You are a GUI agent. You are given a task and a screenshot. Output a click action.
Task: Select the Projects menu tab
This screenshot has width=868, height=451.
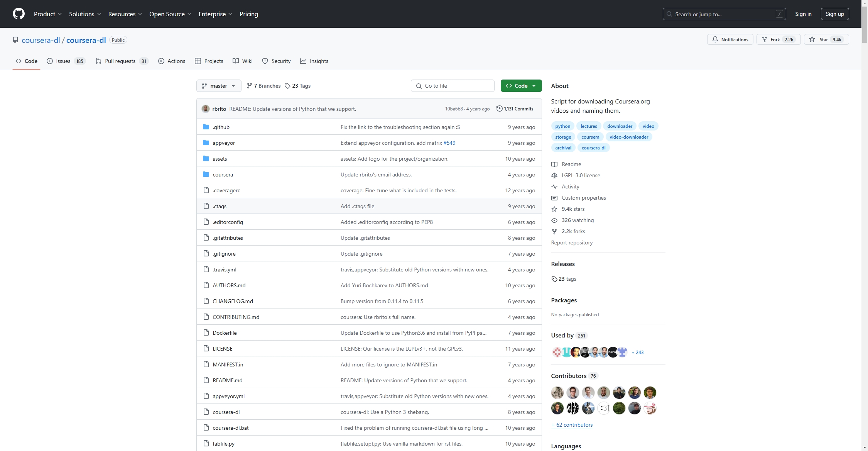click(x=214, y=61)
